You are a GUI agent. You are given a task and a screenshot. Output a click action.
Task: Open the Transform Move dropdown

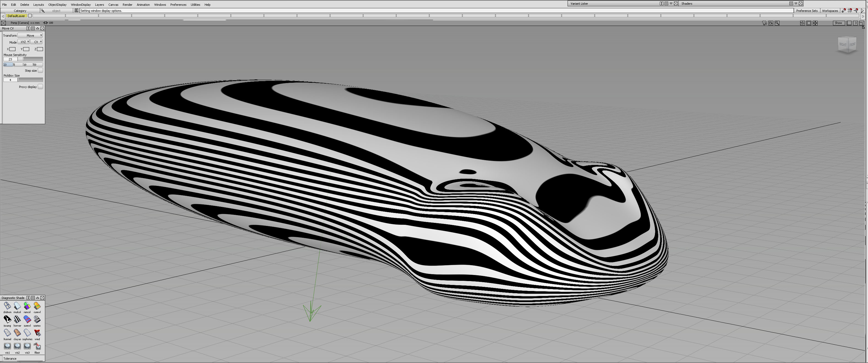pyautogui.click(x=30, y=35)
